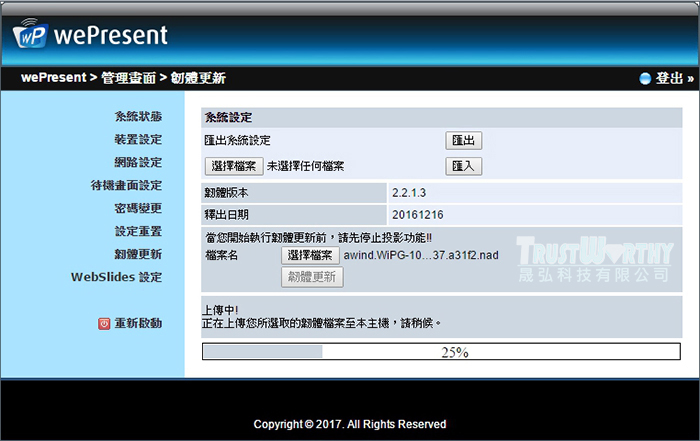The height and width of the screenshot is (441, 700).
Task: Click the upload progress bar at 25%
Action: pos(441,352)
